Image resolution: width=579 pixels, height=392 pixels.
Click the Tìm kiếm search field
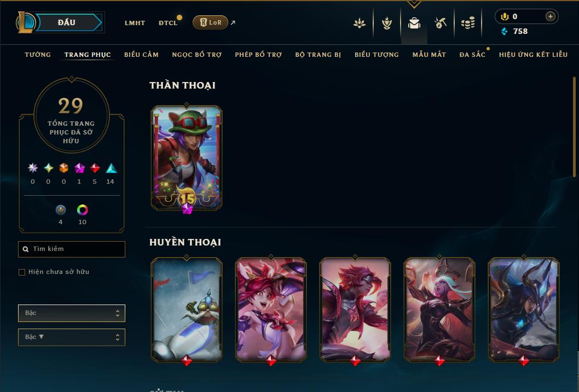click(x=72, y=249)
